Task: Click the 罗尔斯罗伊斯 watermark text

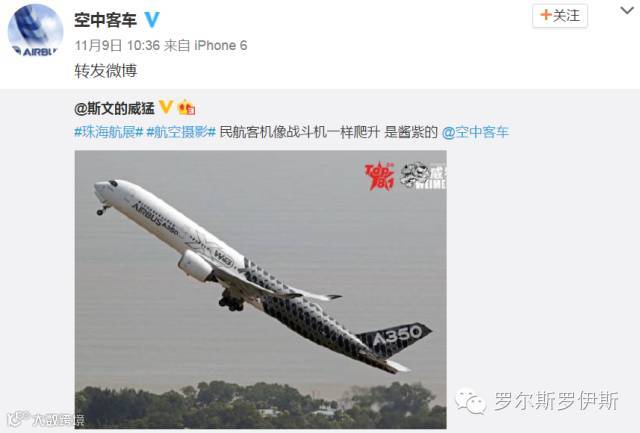Action: 556,401
